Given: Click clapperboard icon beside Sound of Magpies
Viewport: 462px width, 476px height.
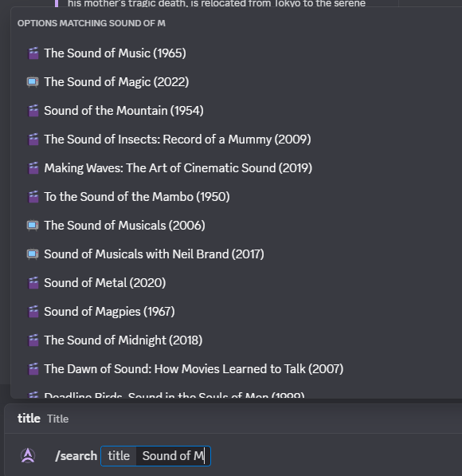Looking at the screenshot, I should click(x=33, y=312).
